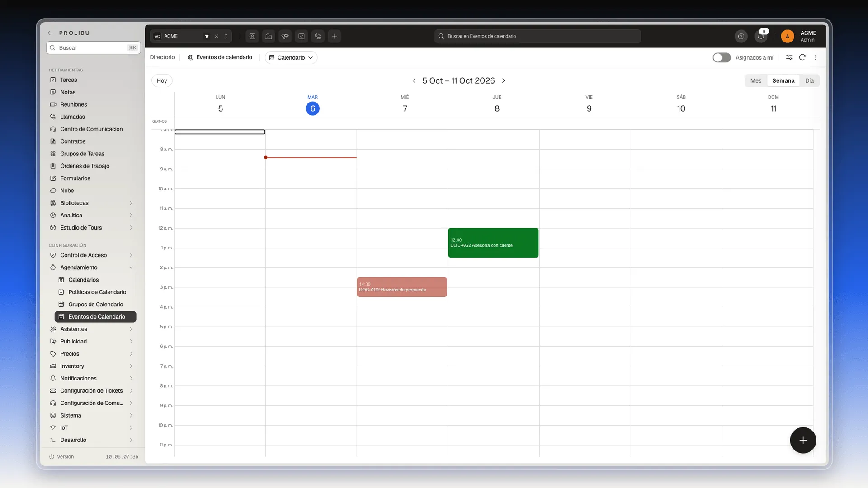Go back with the arrow next to PROLIBU
The height and width of the screenshot is (488, 868).
pos(51,33)
